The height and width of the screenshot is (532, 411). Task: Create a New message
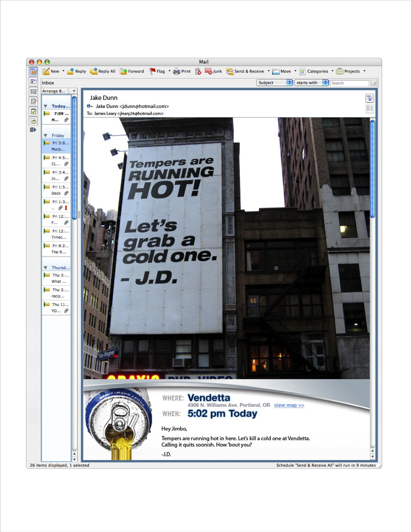click(51, 71)
